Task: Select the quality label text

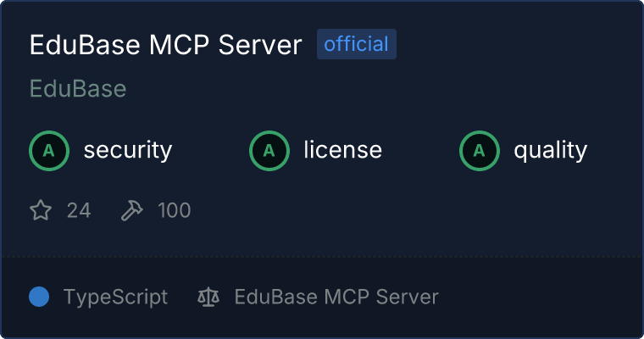Action: 550,150
